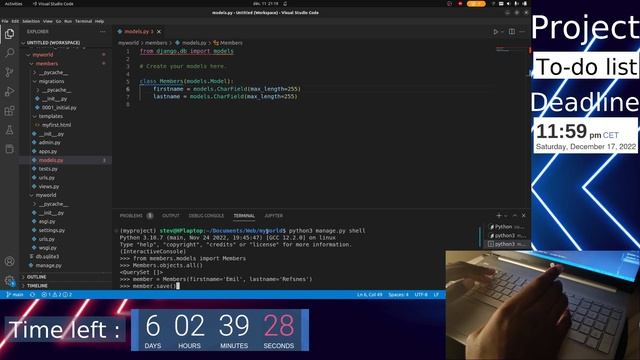The image size is (640, 360).
Task: Open tests.py in the explorer
Action: tap(48, 169)
